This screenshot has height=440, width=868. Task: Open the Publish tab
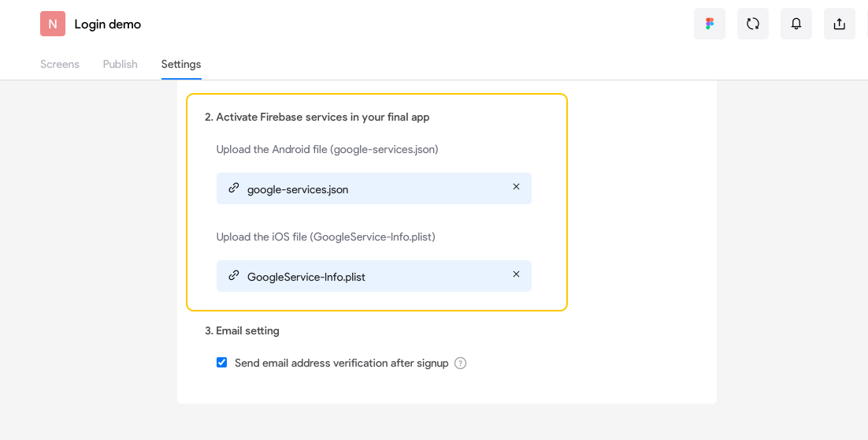point(120,64)
